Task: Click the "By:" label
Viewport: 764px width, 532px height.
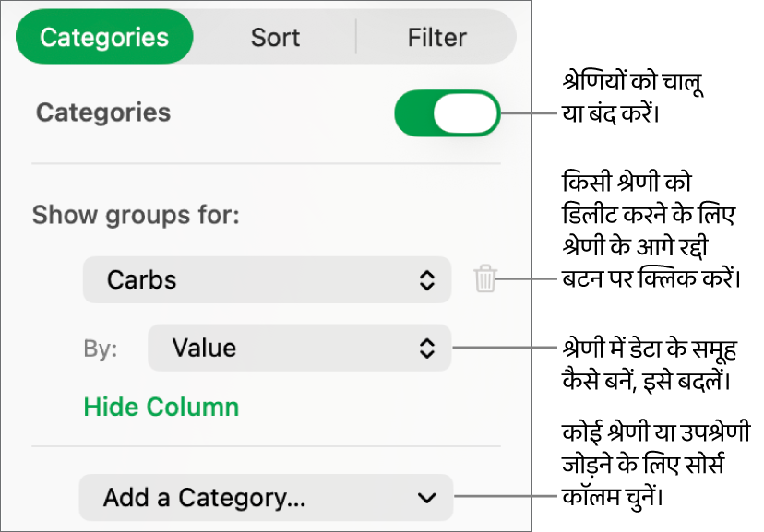Action: [101, 349]
